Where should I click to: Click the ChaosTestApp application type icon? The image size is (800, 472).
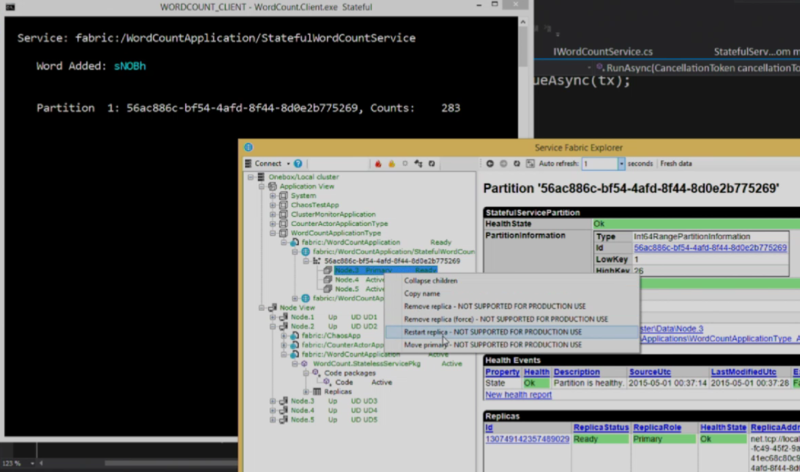[x=283, y=205]
